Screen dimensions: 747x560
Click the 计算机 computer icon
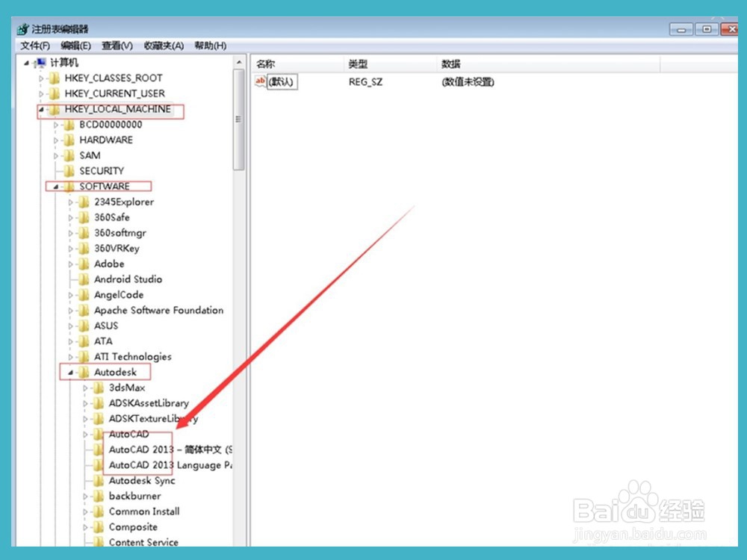tap(41, 63)
